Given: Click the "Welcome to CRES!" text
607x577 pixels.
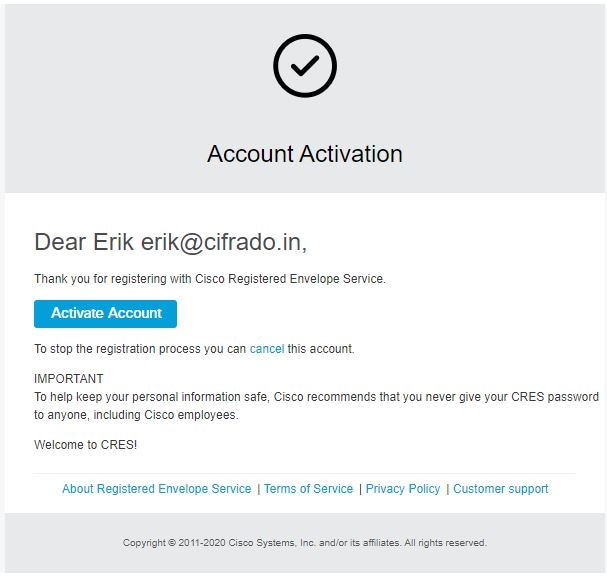Looking at the screenshot, I should 86,445.
